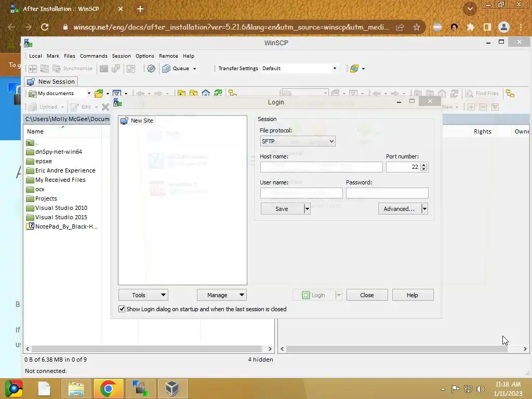Click the Compare Directories icon

(x=33, y=69)
